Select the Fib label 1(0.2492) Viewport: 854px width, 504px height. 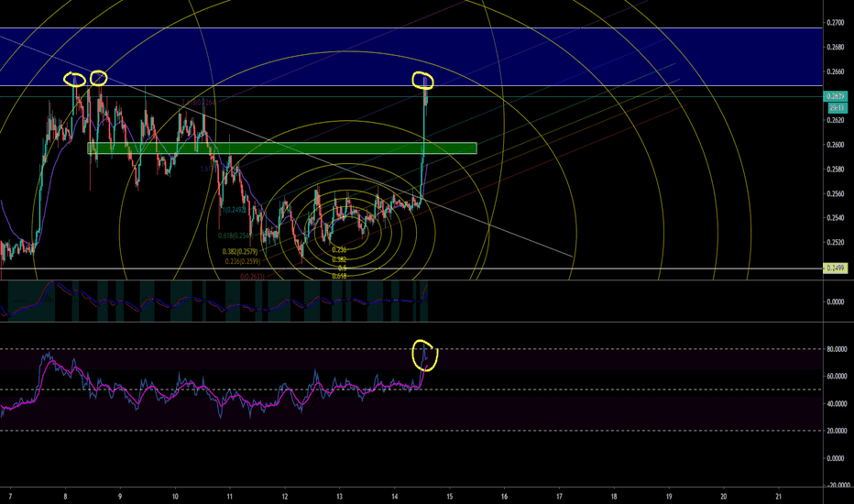pos(235,210)
